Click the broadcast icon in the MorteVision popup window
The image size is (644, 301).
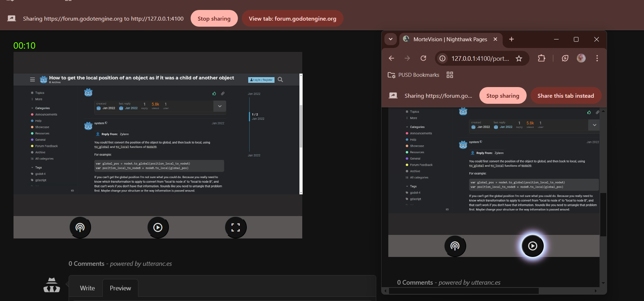455,246
